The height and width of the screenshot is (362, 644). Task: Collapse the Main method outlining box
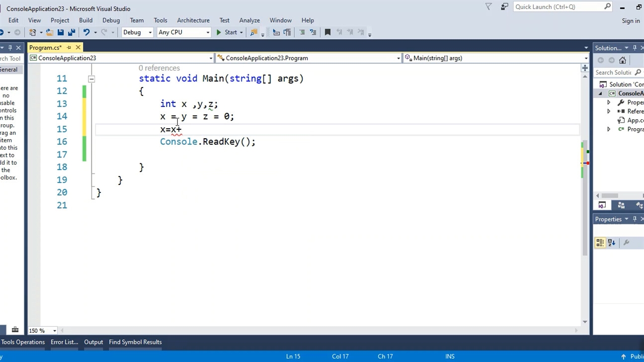91,78
